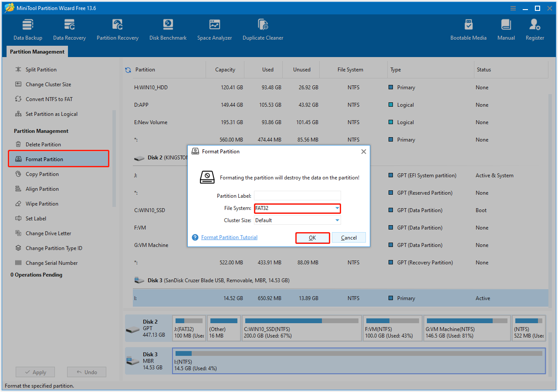Select C:WIN10_SSD(NTFS) block in disk map

click(301, 328)
